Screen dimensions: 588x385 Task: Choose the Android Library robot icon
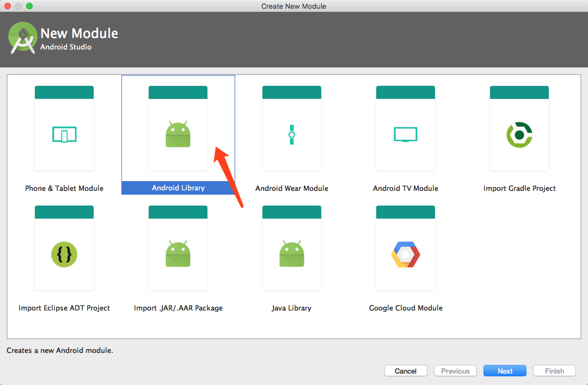(x=177, y=134)
